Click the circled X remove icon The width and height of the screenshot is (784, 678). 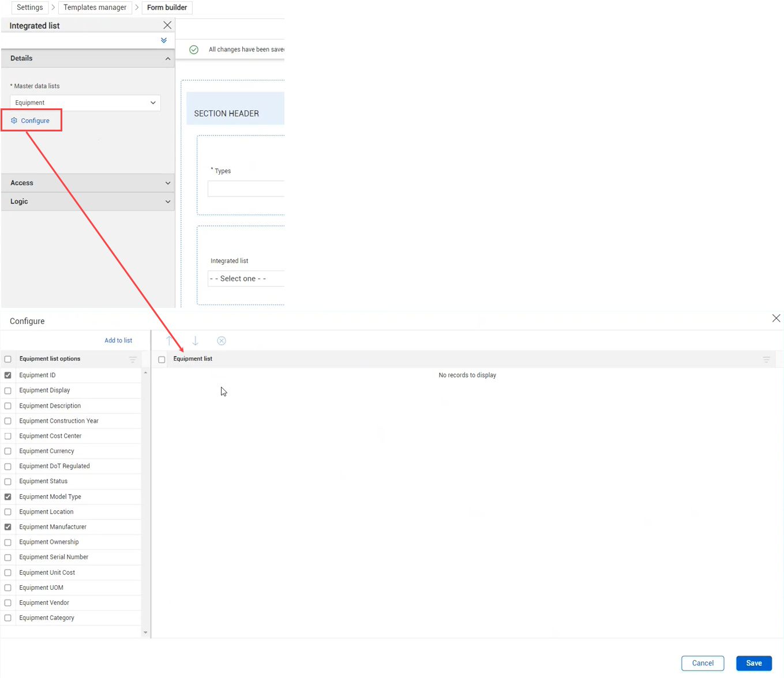coord(222,341)
